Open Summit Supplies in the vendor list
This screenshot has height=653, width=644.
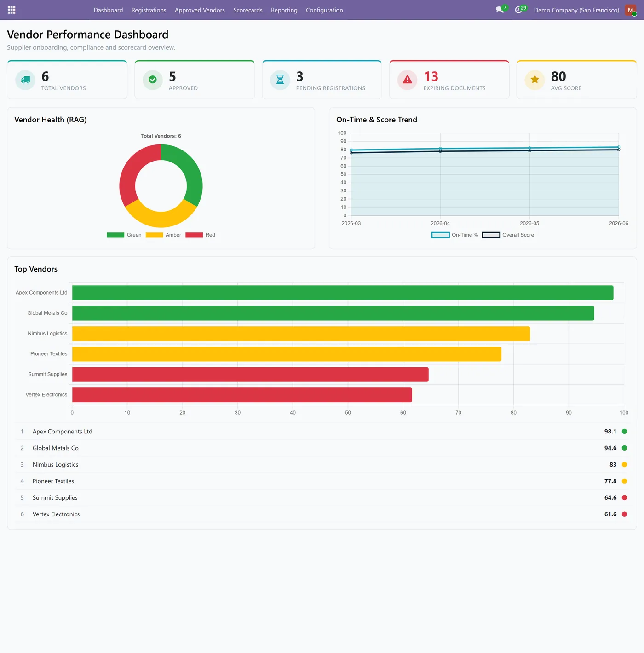point(322,497)
